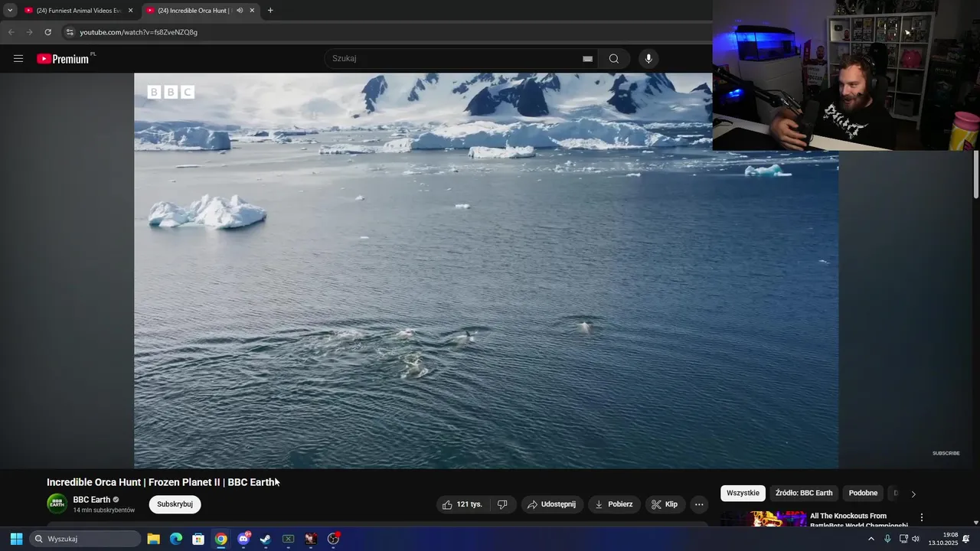Open the on-screen keyboard in search box

[x=587, y=59]
